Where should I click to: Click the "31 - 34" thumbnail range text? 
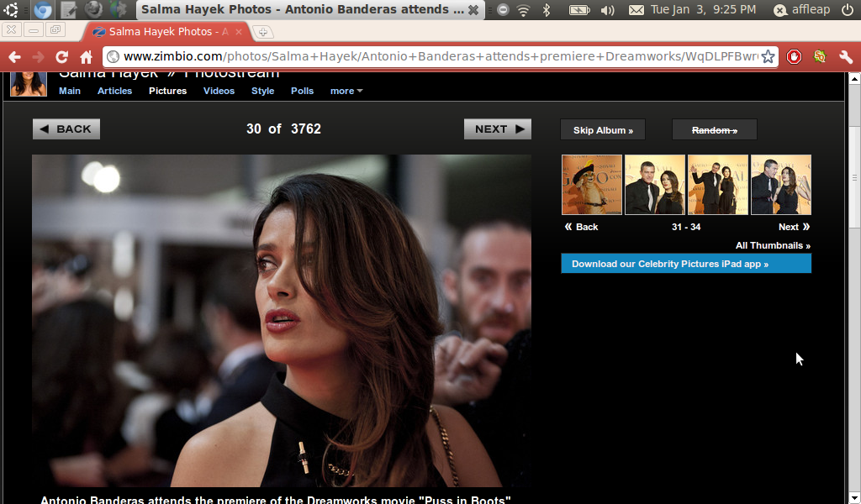coord(686,227)
